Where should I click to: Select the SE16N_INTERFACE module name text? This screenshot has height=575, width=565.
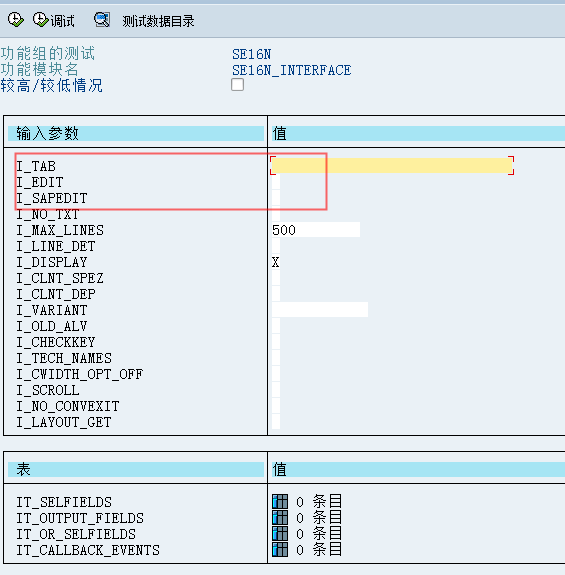point(291,70)
